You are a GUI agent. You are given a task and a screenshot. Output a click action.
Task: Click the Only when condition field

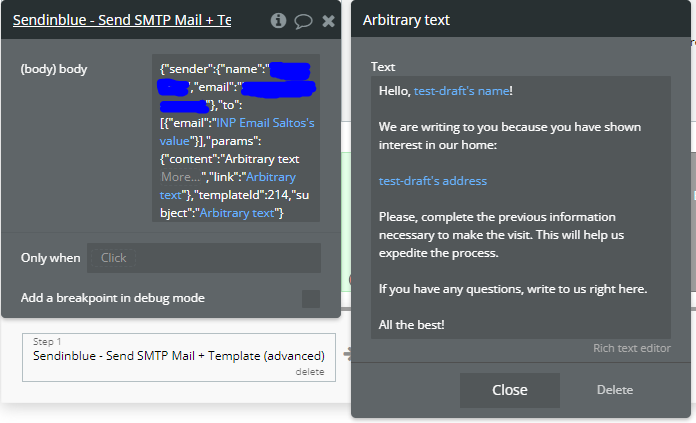(203, 258)
